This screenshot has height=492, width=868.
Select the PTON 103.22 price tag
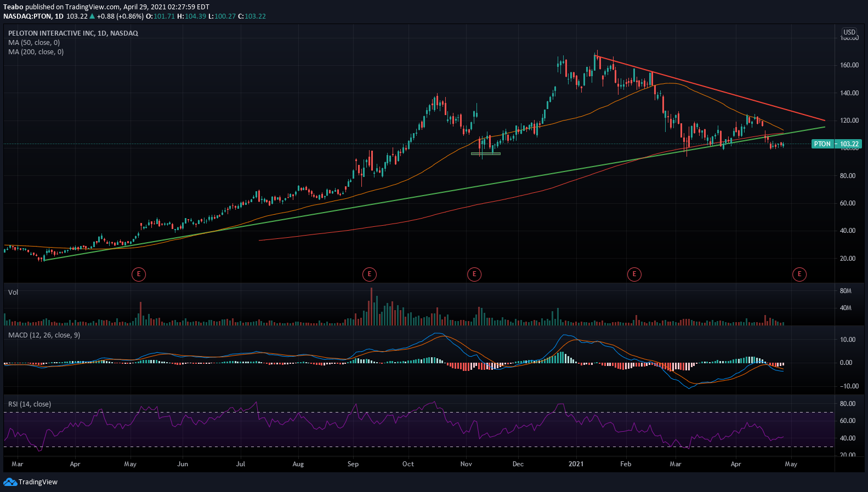point(837,144)
